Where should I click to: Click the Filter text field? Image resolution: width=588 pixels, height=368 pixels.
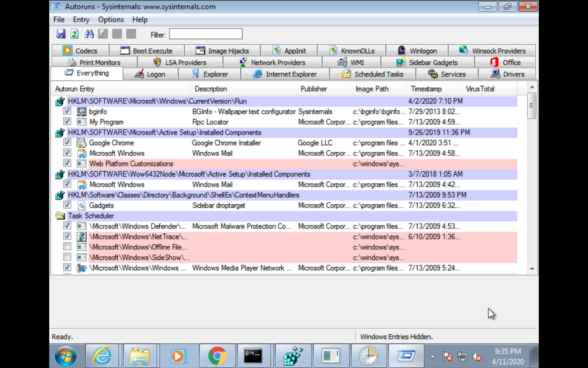point(206,34)
